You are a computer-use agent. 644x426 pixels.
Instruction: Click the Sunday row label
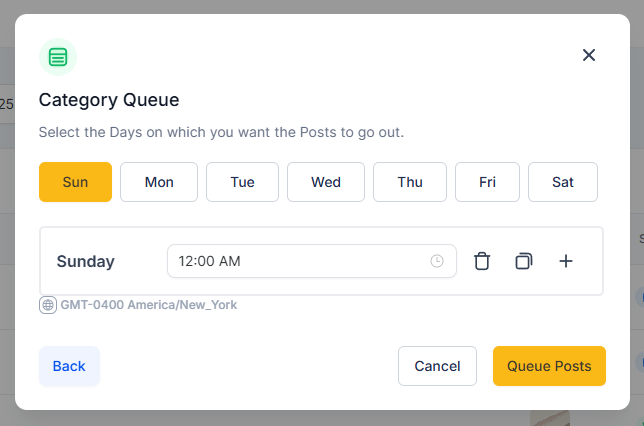[86, 262]
